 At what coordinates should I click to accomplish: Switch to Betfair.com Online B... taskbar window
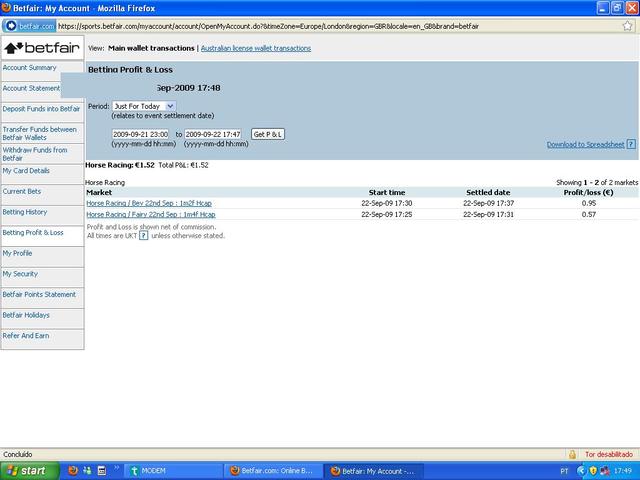(x=273, y=471)
